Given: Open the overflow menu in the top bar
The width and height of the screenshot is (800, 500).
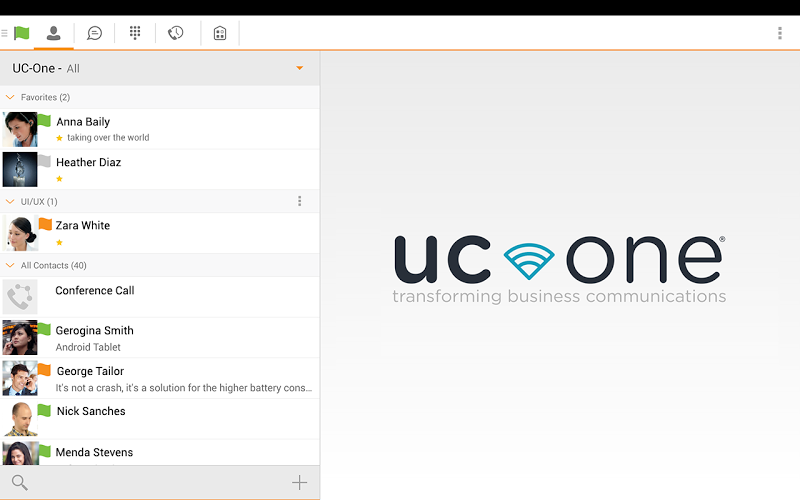Looking at the screenshot, I should tap(780, 33).
